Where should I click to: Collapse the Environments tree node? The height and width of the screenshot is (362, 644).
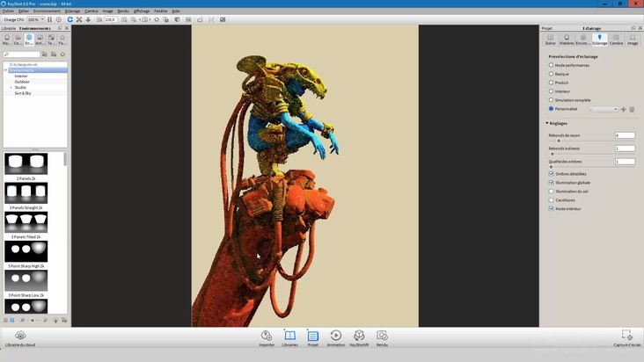(x=6, y=70)
